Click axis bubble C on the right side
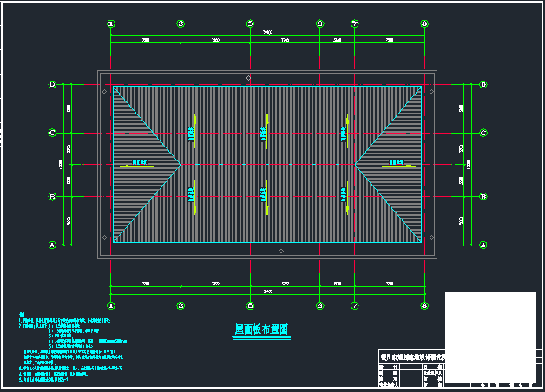The image size is (545, 392). click(x=483, y=133)
